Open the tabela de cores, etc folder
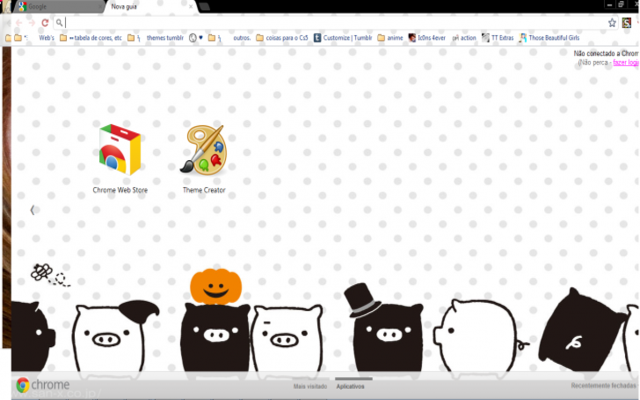 91,38
